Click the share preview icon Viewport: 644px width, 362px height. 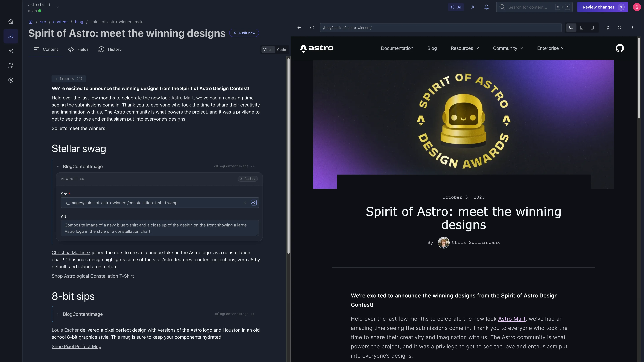[x=607, y=27]
